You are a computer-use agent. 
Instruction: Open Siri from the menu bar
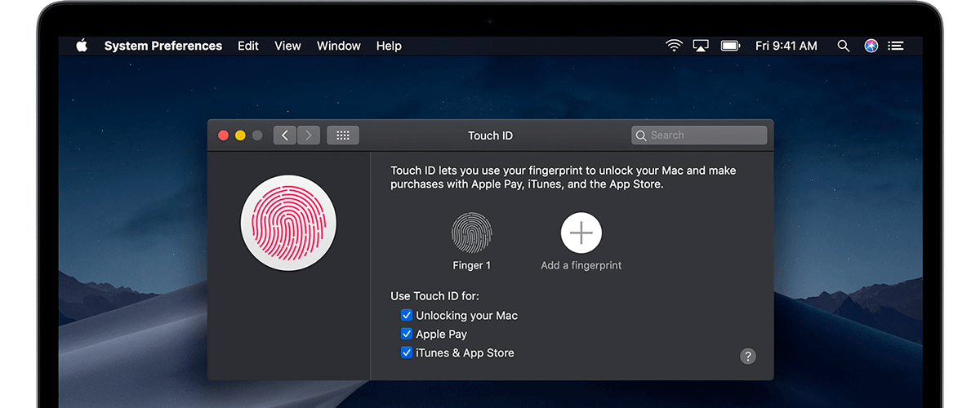(871, 46)
